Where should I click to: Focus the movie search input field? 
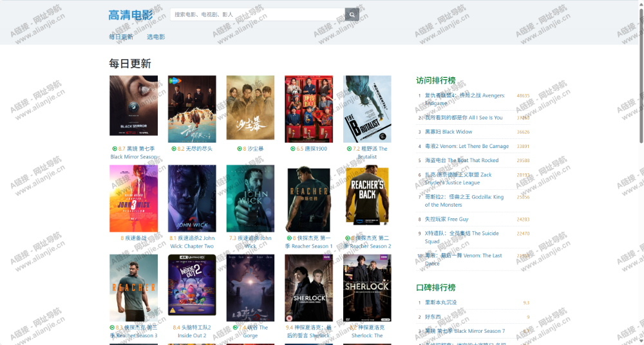tap(258, 14)
